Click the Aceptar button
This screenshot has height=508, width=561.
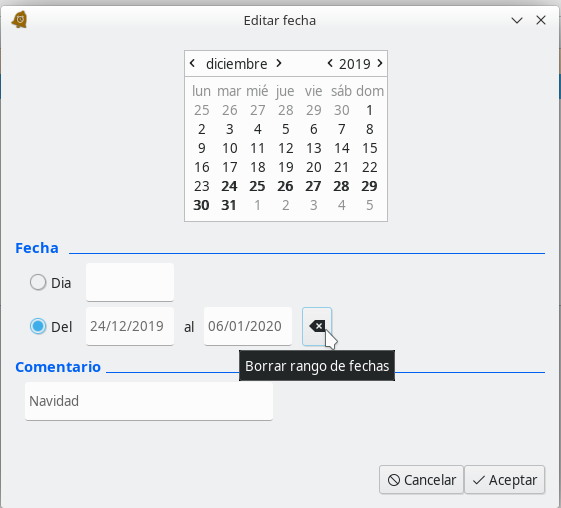point(505,480)
